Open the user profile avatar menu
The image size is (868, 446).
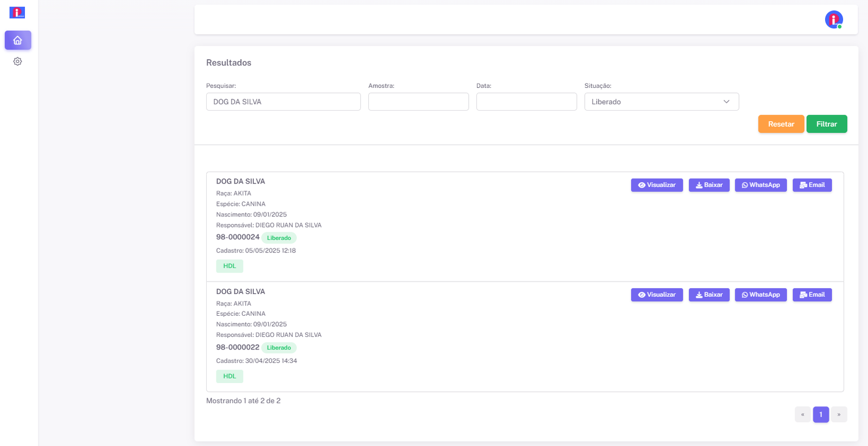coord(833,20)
